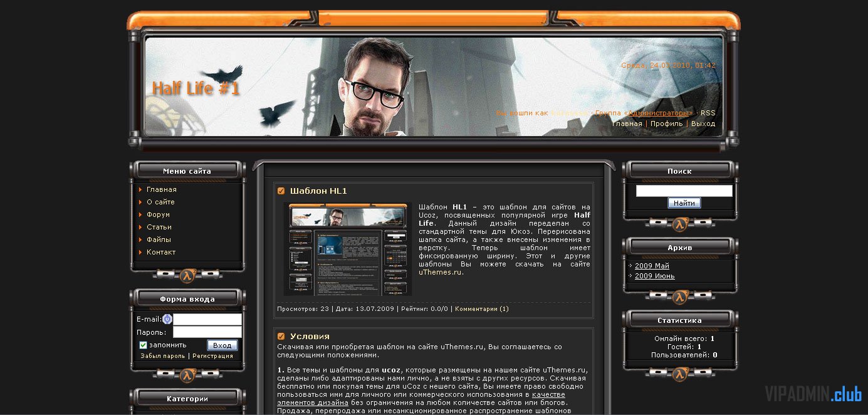Screen dimensions: 868x415
Task: Click the Меню сайта block header
Action: (x=187, y=171)
